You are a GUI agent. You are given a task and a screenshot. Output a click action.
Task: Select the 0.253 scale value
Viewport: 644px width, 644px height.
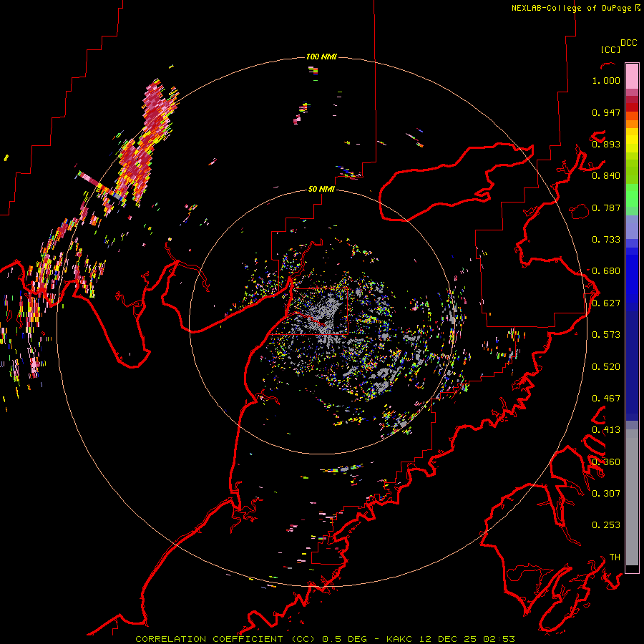click(606, 525)
